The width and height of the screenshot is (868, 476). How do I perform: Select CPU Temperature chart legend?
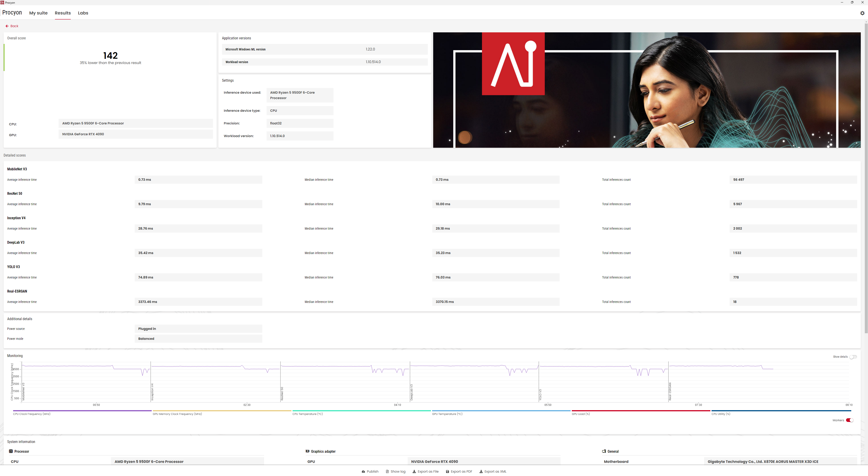click(307, 414)
